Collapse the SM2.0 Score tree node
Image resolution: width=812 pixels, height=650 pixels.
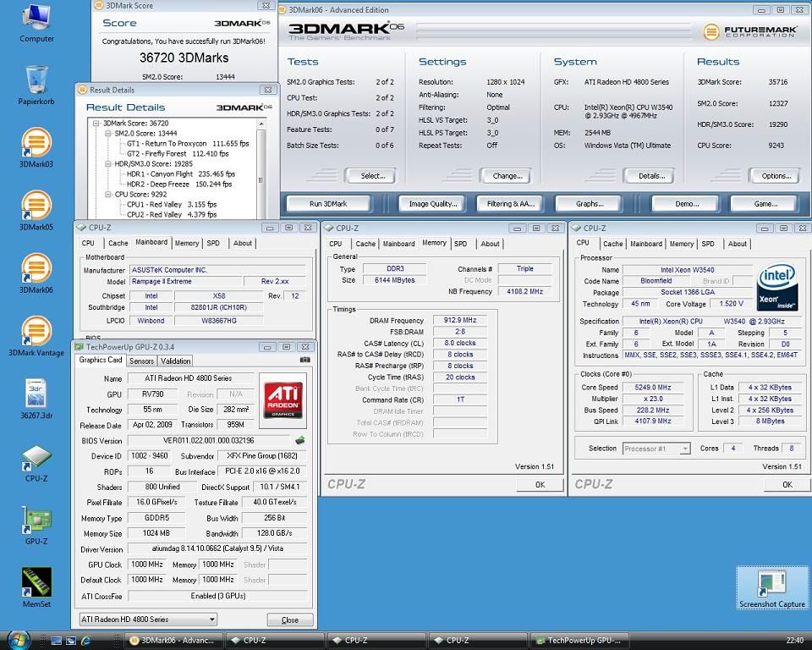108,134
